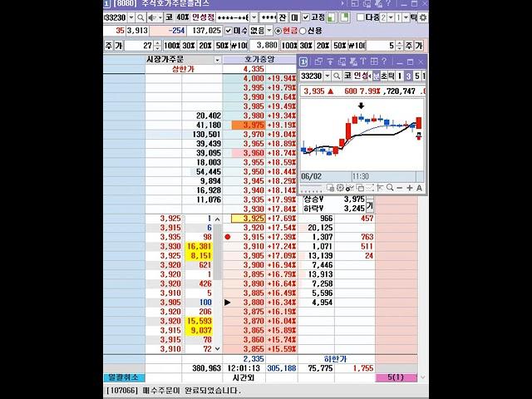Open the settings gear icon
532x399 pixels.
[423, 17]
